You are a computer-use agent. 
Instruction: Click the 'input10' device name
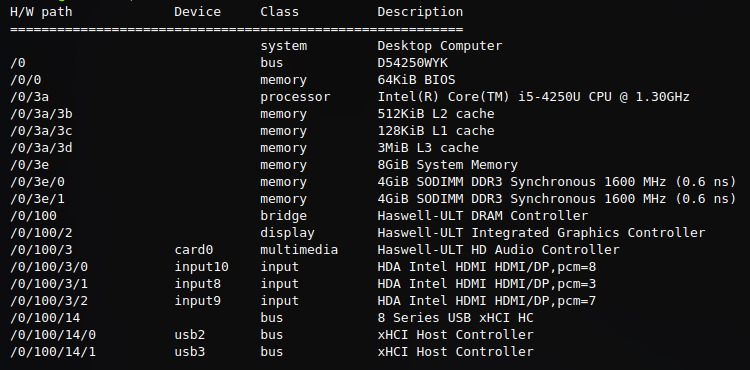point(201,267)
